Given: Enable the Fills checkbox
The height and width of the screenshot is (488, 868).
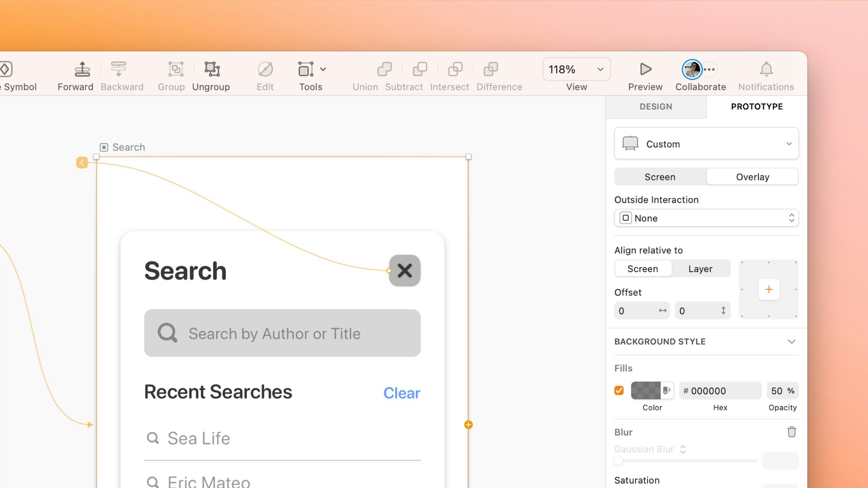Looking at the screenshot, I should (619, 390).
